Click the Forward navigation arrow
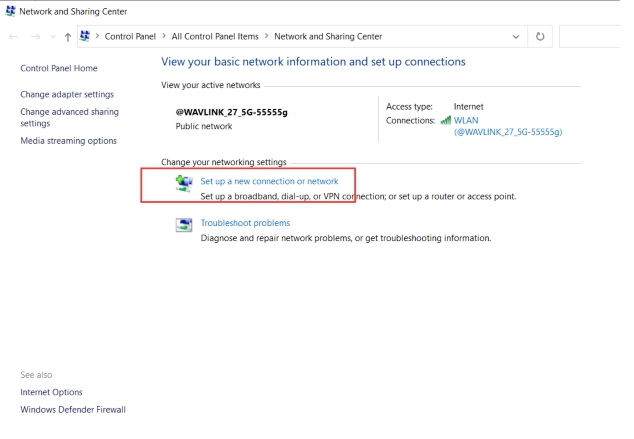Viewport: 634px width, 439px height. 34,37
